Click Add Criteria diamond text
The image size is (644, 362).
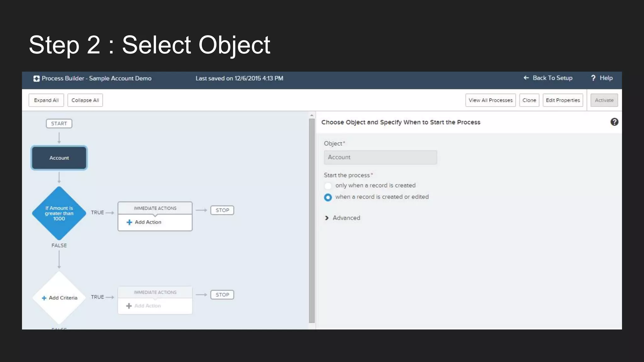[x=63, y=298]
